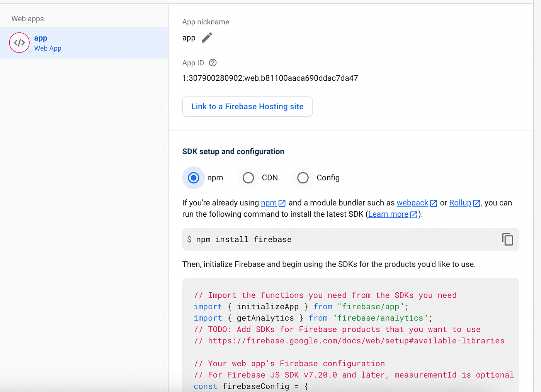Click the pencil icon to edit app nickname
Image resolution: width=541 pixels, height=392 pixels.
pyautogui.click(x=207, y=37)
